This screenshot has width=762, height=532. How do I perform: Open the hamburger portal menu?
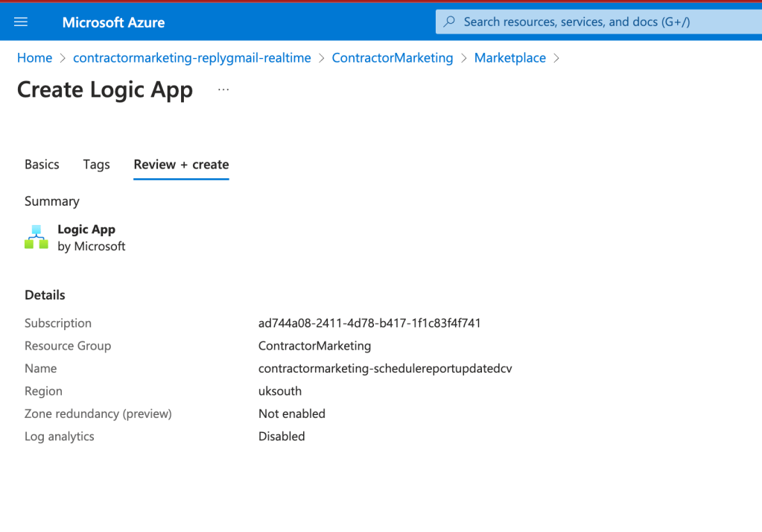pos(21,22)
